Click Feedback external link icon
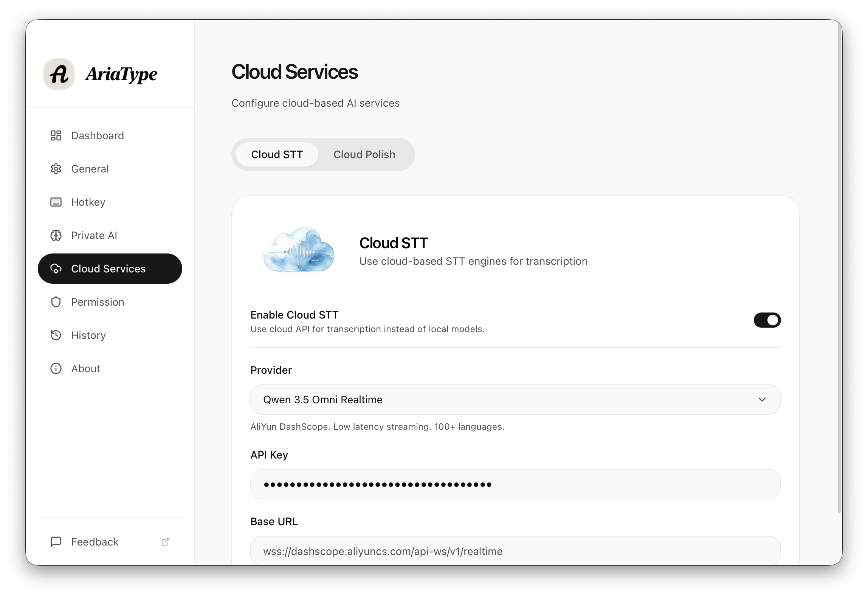The image size is (868, 597). [x=166, y=542]
